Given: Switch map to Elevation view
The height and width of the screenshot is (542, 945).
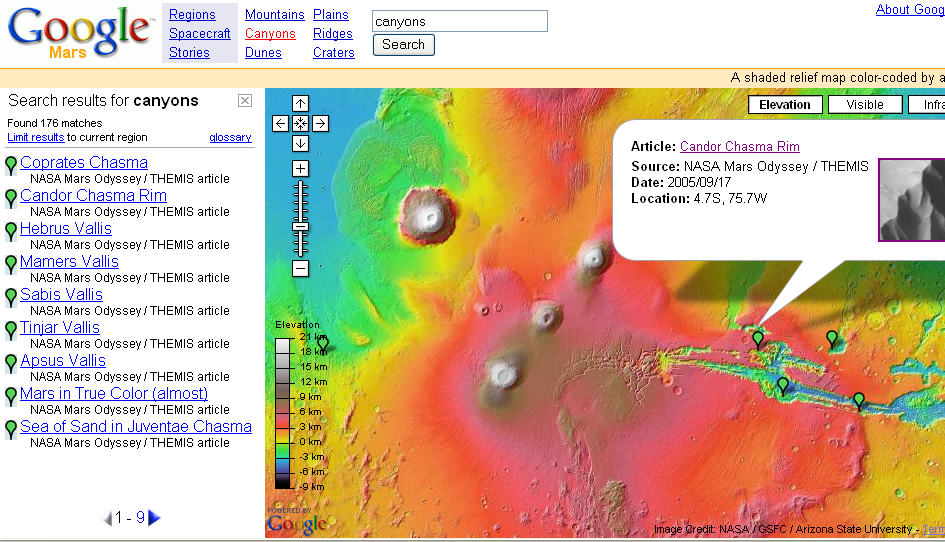Looking at the screenshot, I should (x=785, y=104).
